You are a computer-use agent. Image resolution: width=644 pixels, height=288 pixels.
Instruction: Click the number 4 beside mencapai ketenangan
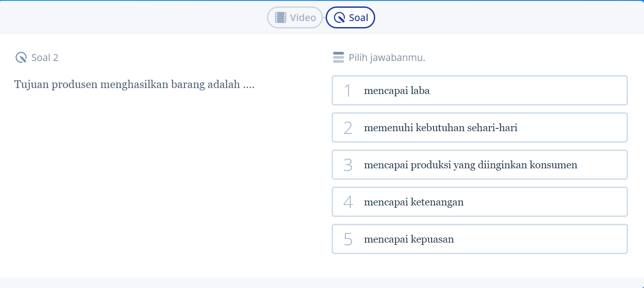[x=348, y=202]
